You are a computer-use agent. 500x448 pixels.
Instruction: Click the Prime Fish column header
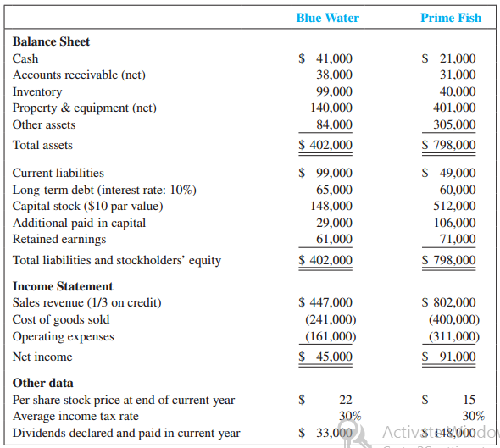451,18
